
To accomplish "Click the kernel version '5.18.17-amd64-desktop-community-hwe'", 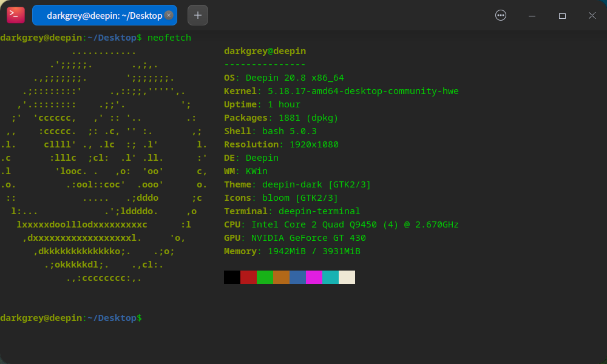I will [x=363, y=91].
